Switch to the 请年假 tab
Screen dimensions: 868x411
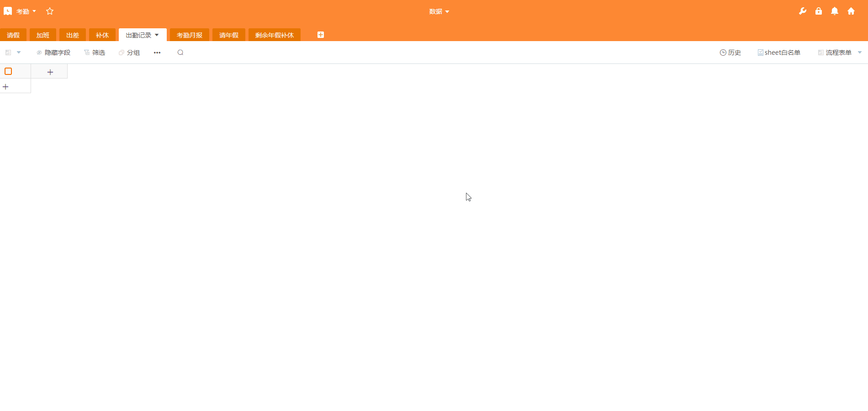[x=229, y=35]
